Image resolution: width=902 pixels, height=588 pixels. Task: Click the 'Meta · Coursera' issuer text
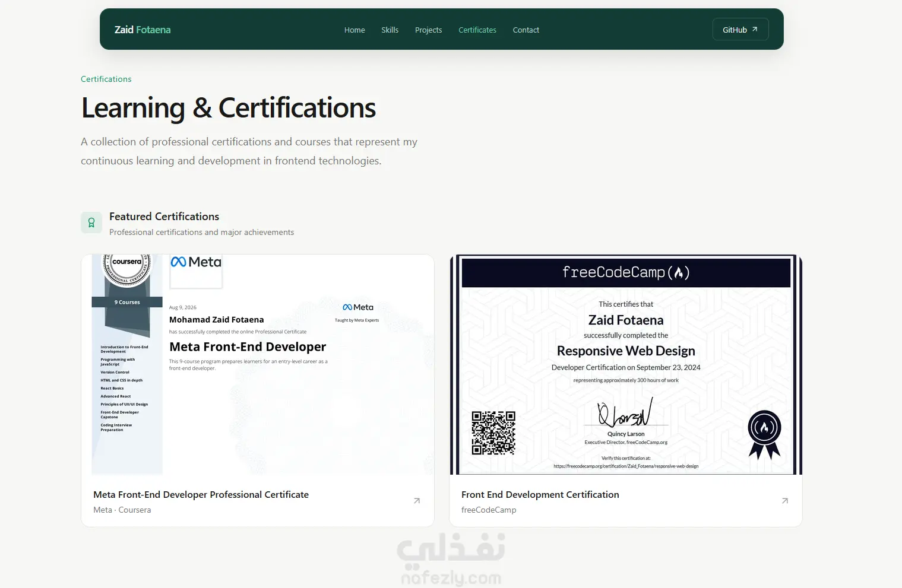[x=122, y=510]
